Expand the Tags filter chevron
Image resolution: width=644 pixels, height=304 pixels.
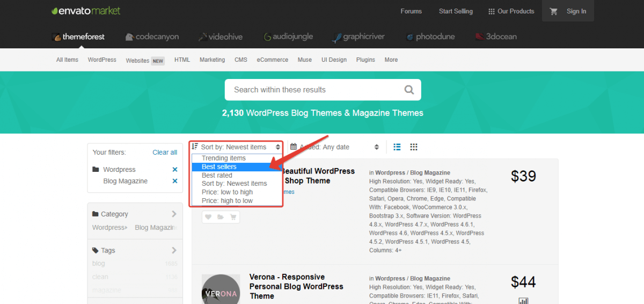(174, 250)
